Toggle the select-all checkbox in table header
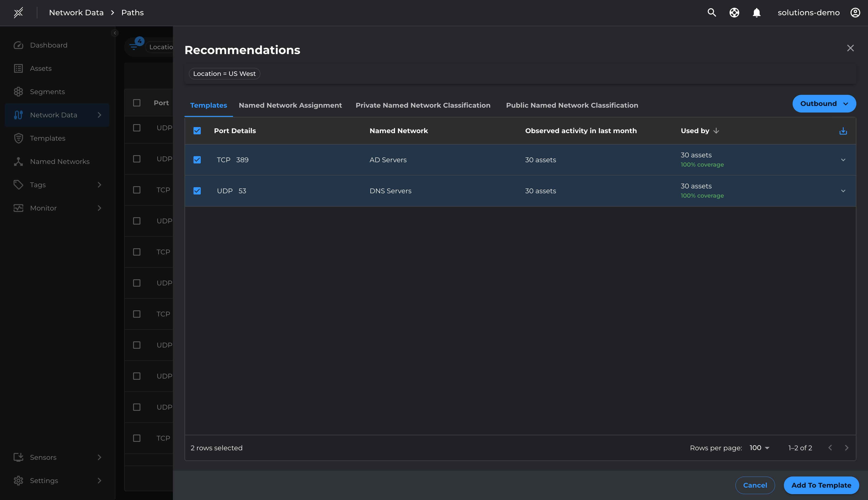This screenshot has width=868, height=500. pyautogui.click(x=197, y=130)
